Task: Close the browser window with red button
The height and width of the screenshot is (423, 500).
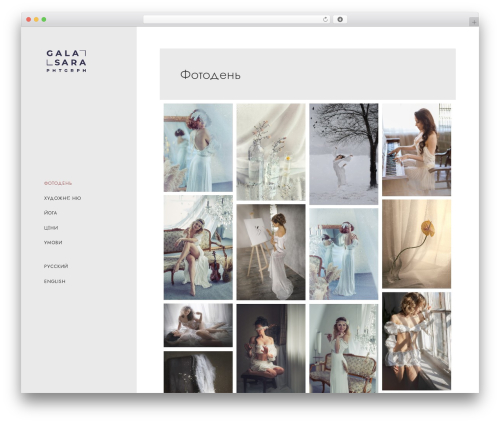Action: point(29,20)
